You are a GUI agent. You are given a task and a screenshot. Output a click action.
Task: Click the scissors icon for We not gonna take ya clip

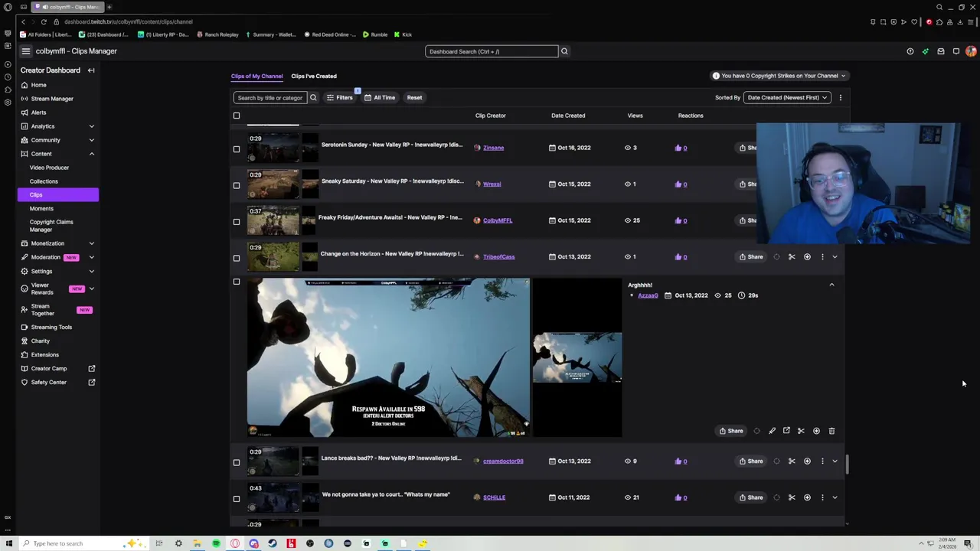pyautogui.click(x=792, y=497)
